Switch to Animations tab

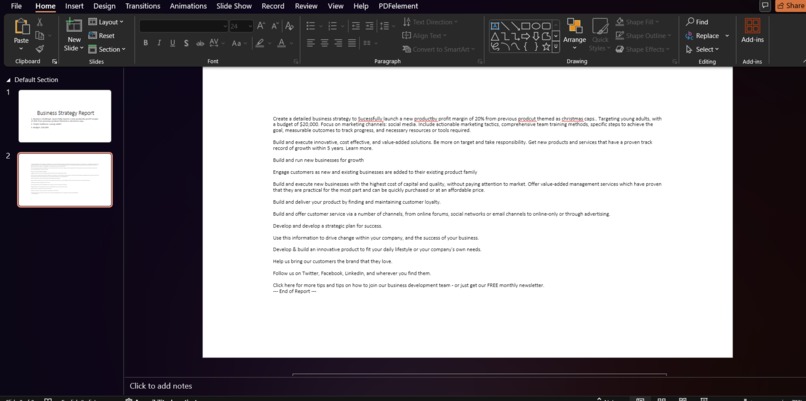188,6
